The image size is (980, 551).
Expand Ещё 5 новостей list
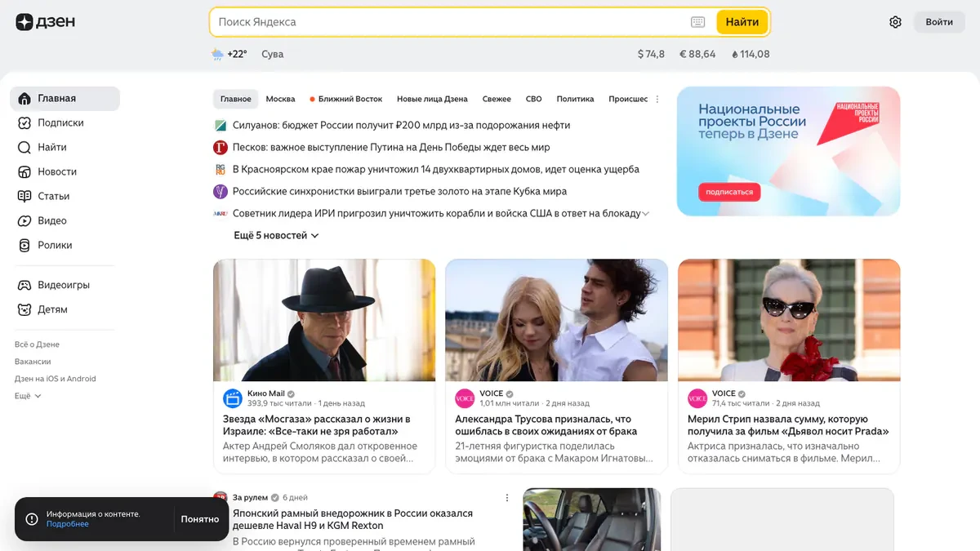click(x=276, y=235)
